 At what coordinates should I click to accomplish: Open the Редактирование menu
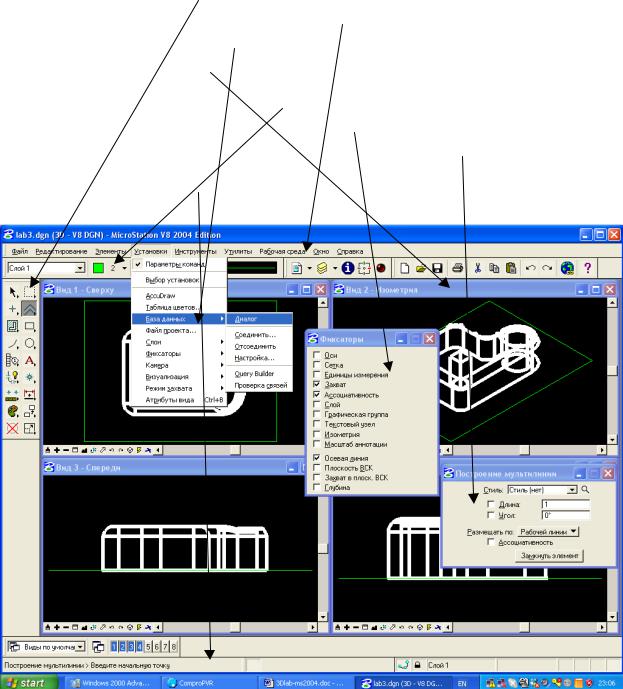[x=61, y=251]
